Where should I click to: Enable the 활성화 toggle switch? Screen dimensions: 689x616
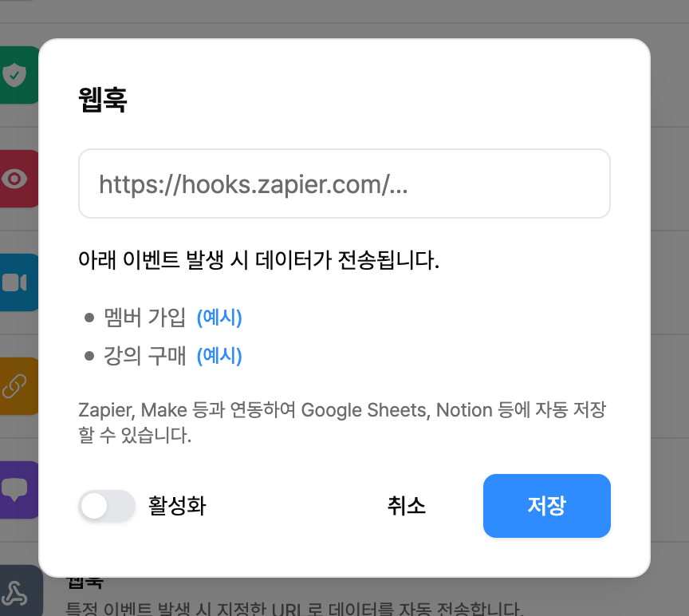(107, 506)
